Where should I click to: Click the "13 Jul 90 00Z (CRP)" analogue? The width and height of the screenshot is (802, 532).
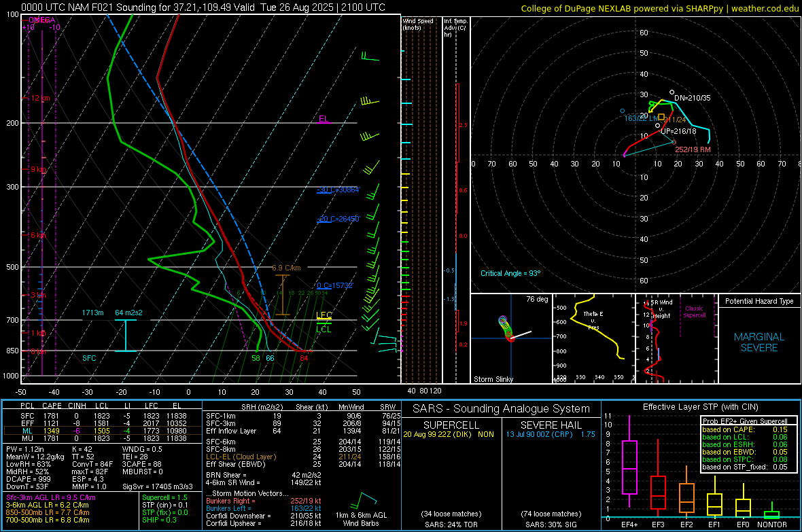540,433
